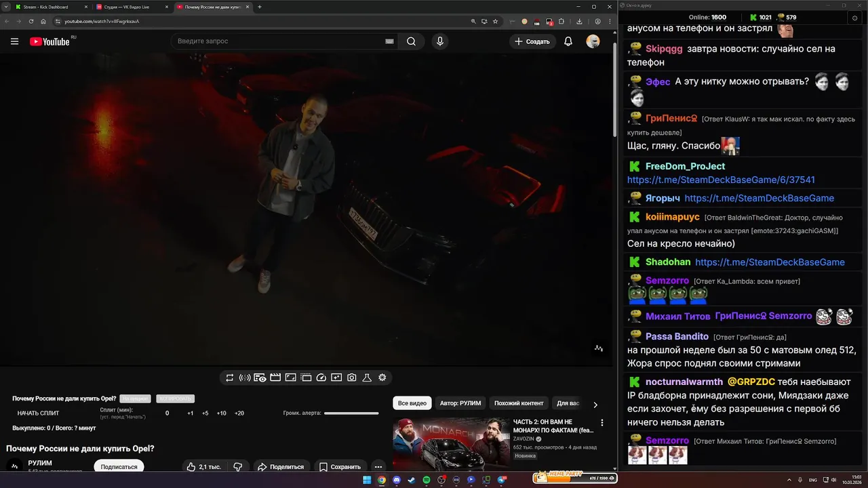Open the YouTube account avatar menu
The width and height of the screenshot is (868, 488).
point(593,41)
